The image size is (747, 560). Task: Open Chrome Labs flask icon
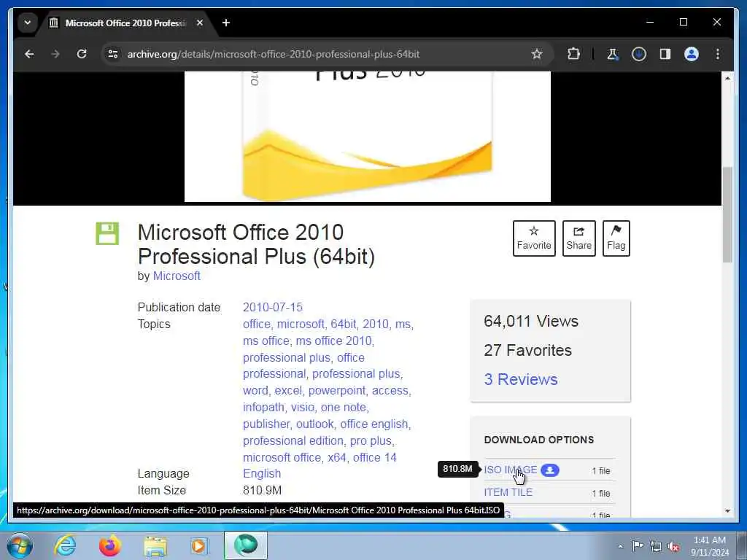point(612,54)
